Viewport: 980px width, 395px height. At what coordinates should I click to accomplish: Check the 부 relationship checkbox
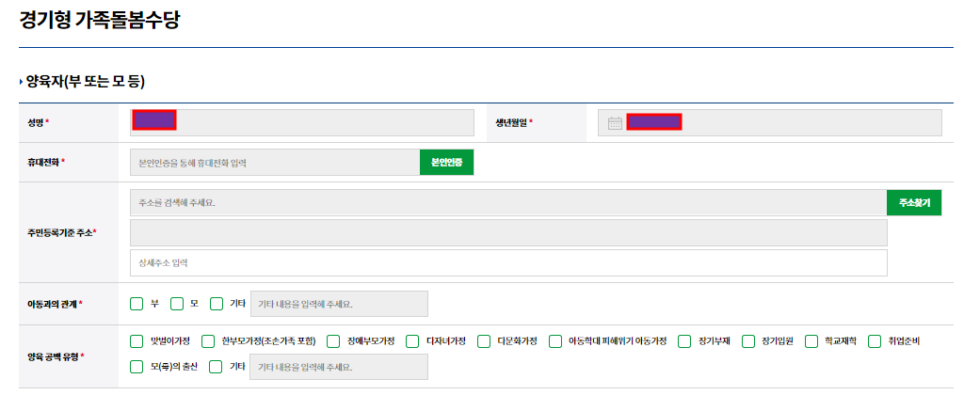137,304
